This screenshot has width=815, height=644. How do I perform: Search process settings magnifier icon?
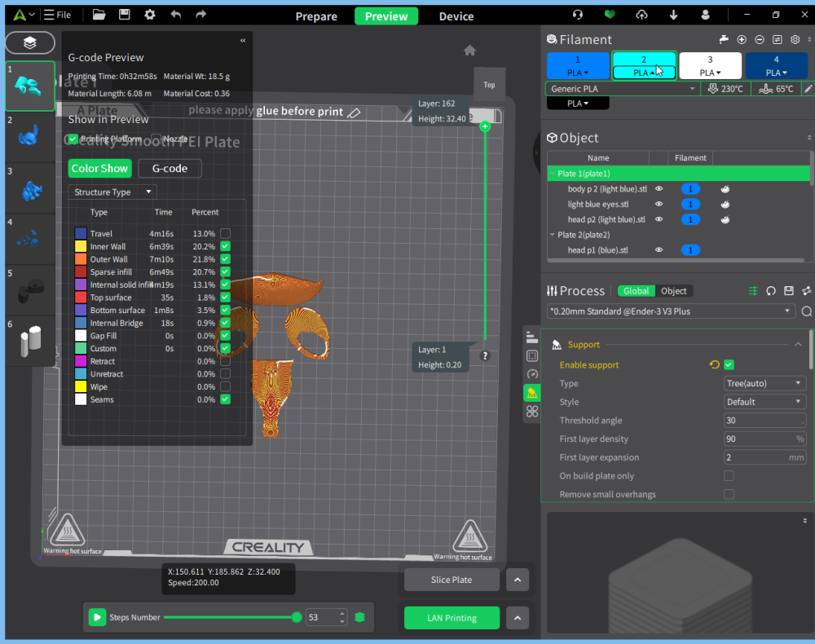[x=807, y=311]
